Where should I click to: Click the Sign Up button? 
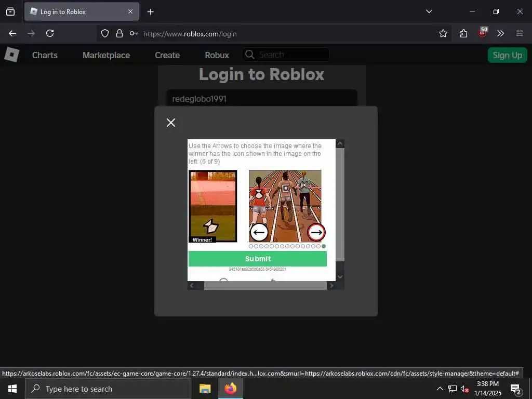507,55
